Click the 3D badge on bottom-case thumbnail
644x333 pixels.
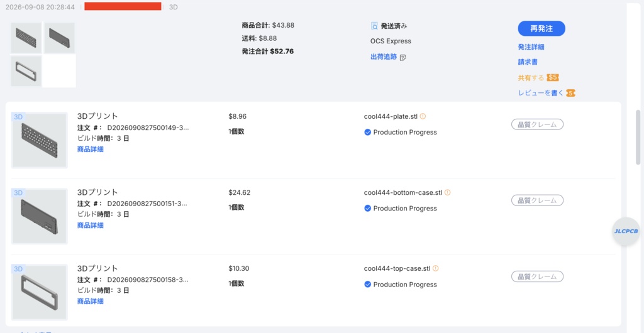pyautogui.click(x=18, y=193)
